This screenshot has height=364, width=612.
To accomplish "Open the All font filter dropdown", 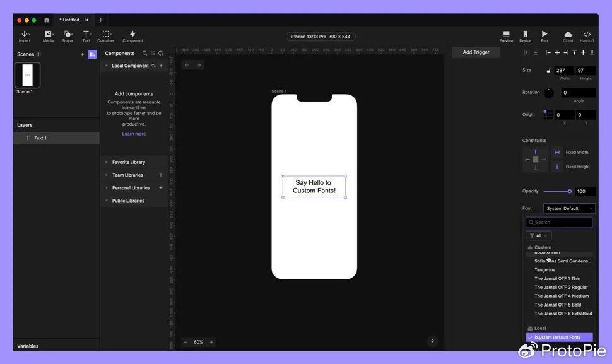I will tap(539, 236).
